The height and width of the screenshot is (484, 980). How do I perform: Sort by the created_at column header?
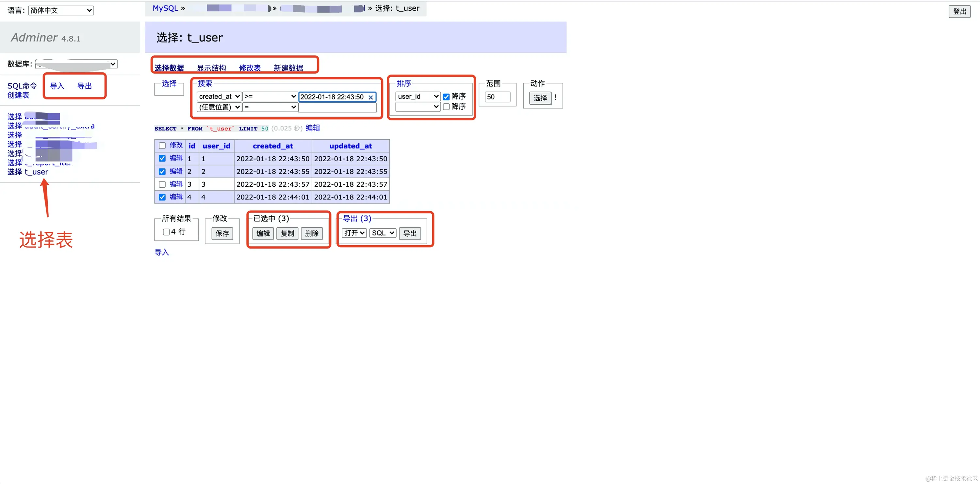click(x=273, y=146)
